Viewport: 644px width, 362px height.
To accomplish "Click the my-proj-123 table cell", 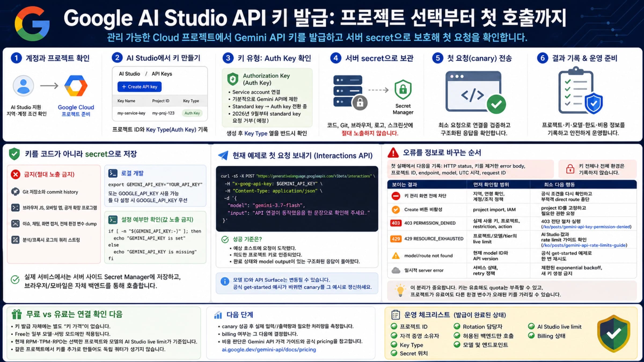I will [x=163, y=113].
